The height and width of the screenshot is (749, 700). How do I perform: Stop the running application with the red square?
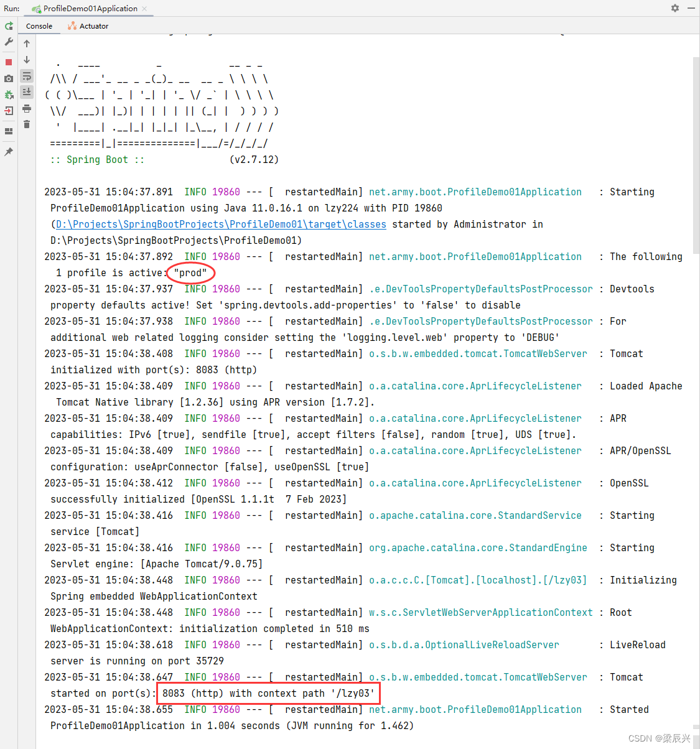click(x=9, y=62)
